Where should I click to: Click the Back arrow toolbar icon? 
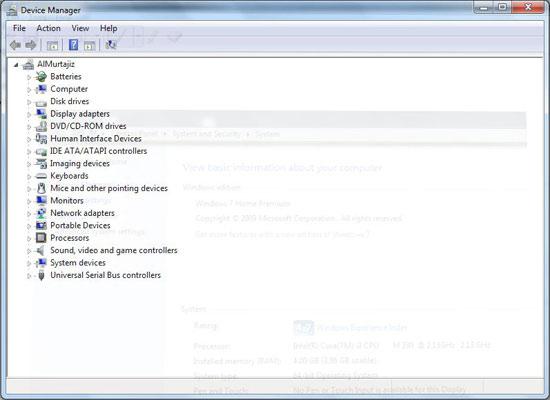click(x=15, y=45)
